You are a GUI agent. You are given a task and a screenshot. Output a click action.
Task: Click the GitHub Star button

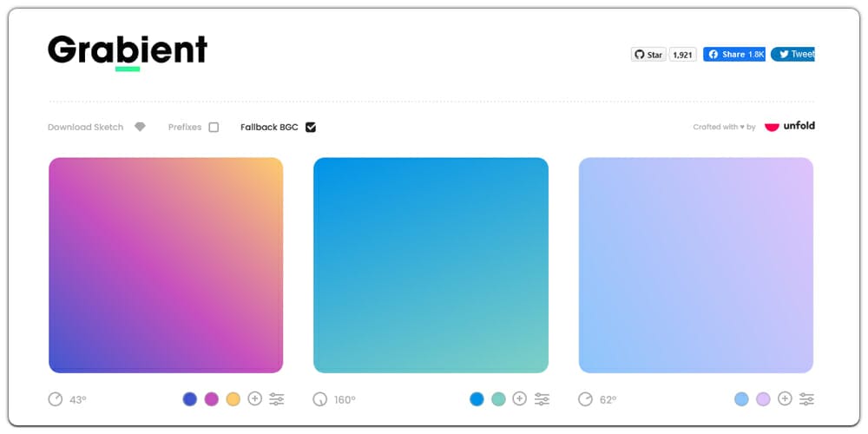point(648,55)
